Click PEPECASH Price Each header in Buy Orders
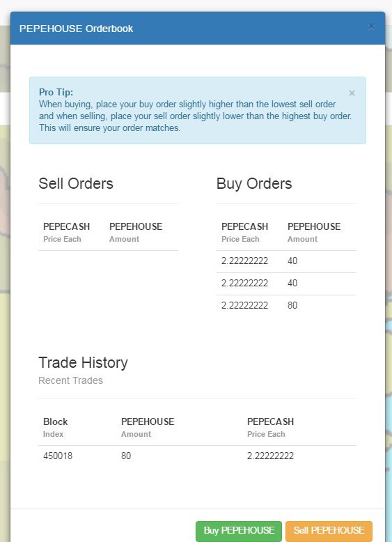This screenshot has height=542, width=392. [x=244, y=232]
